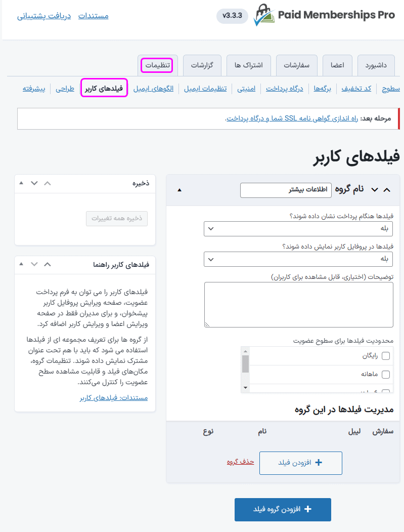
Task: Click the Paid Memberships Pro logo
Action: click(x=324, y=15)
